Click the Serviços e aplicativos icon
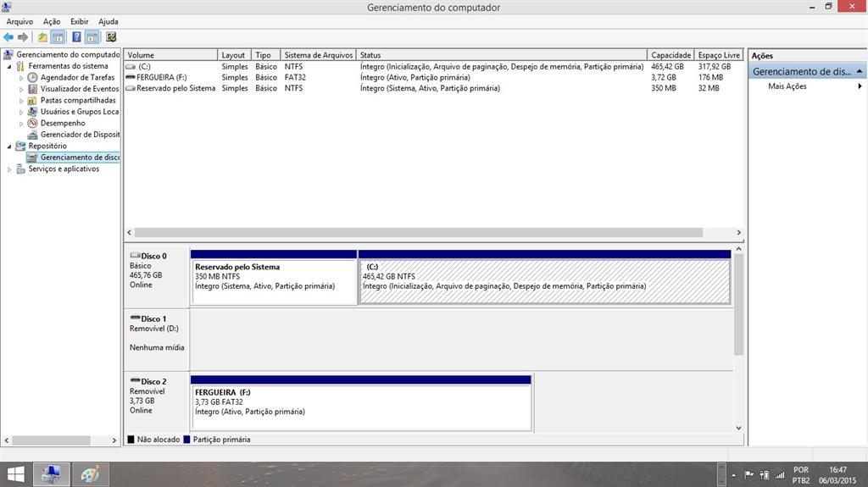This screenshot has width=868, height=487. pos(20,169)
